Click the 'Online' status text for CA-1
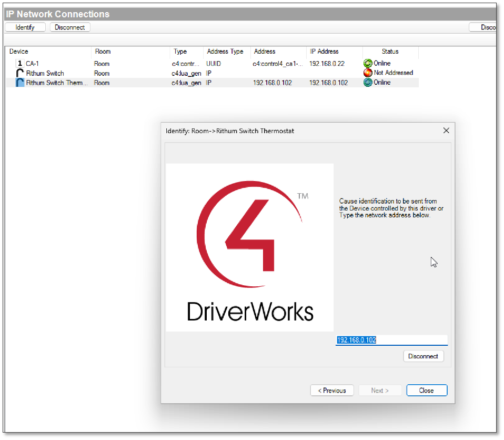504x440 pixels. pos(382,63)
